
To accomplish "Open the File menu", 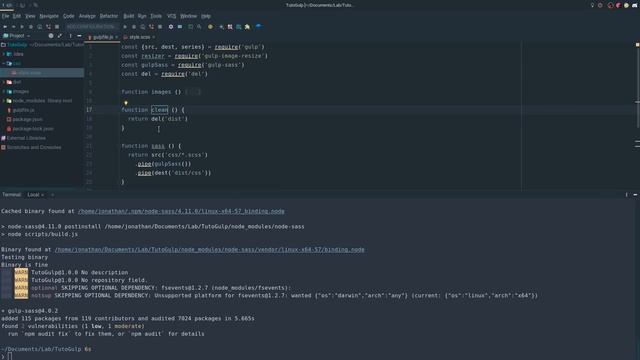I will click(x=5, y=16).
